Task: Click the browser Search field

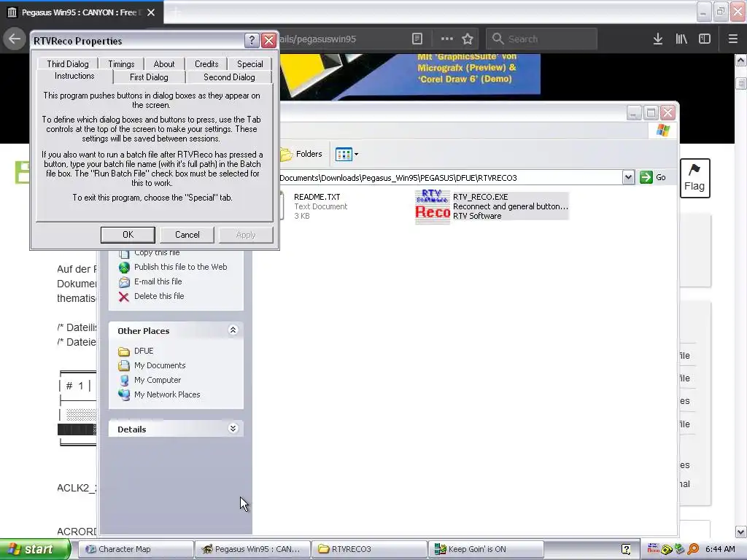Action: (541, 39)
